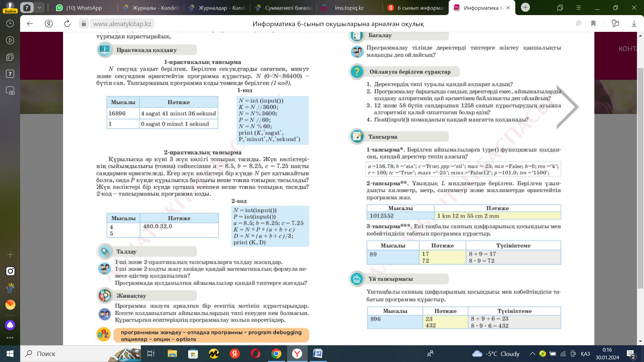
Task: Open the screenshot tool icon in sidebar
Action: [10, 91]
